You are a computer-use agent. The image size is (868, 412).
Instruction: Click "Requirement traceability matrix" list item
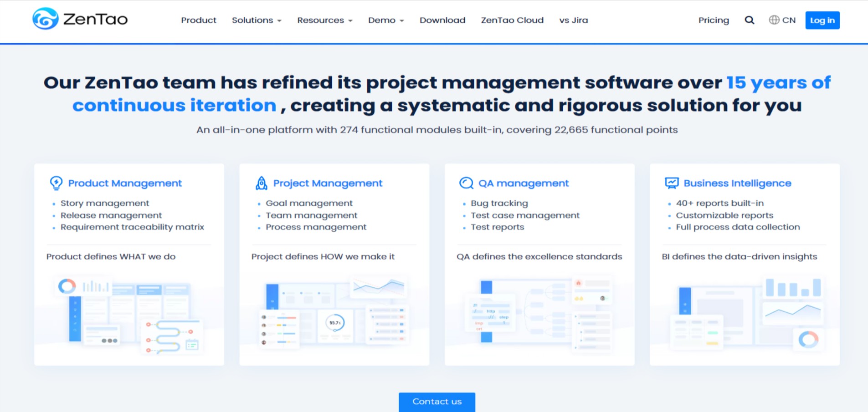132,227
